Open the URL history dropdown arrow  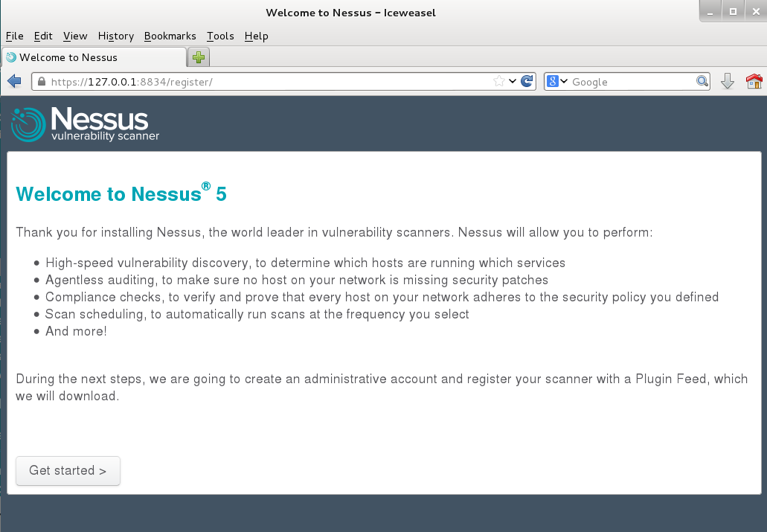tap(512, 81)
